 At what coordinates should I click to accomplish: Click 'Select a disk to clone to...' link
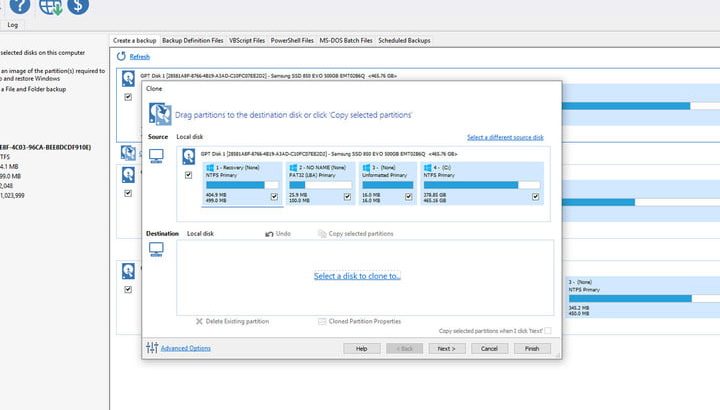357,275
